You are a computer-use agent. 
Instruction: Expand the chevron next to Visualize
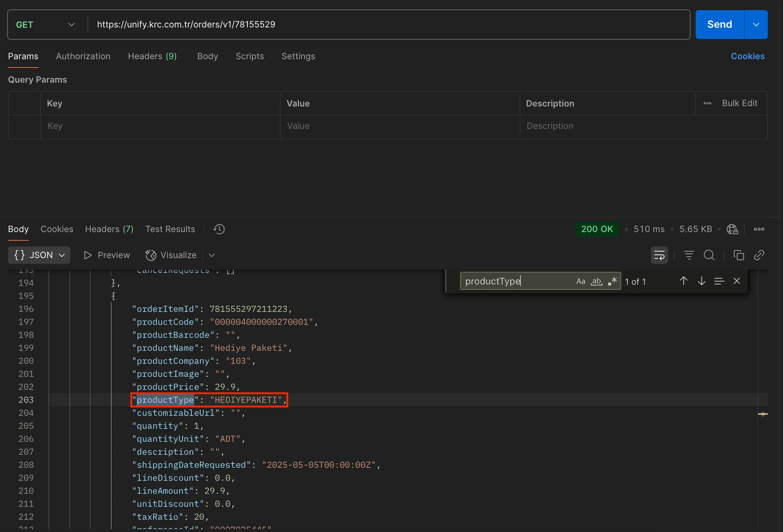[212, 255]
